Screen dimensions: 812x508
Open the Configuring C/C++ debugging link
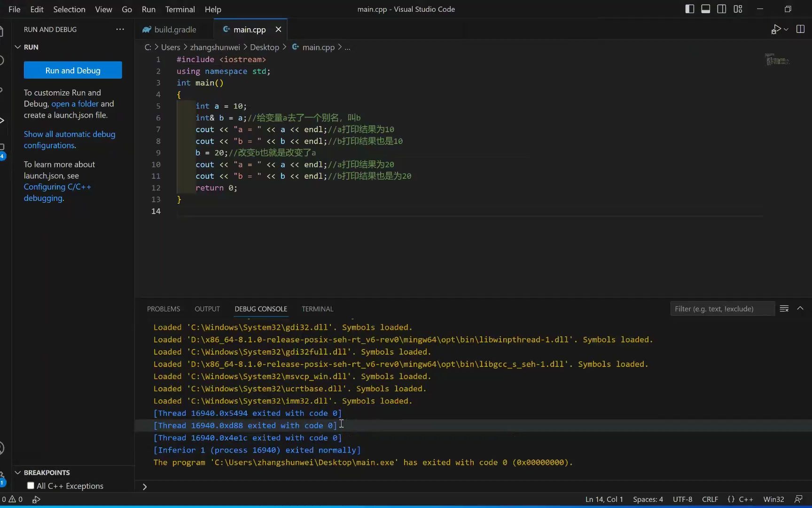[57, 187]
